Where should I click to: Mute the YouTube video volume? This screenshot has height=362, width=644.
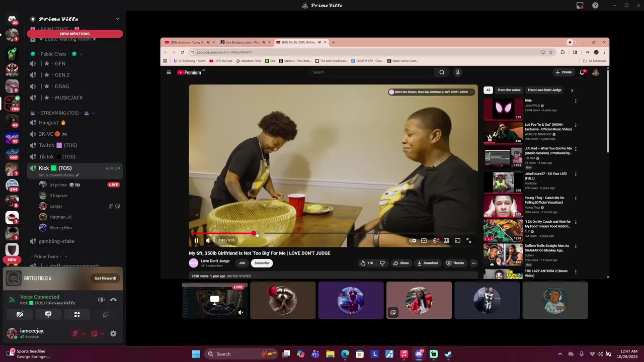[208, 240]
